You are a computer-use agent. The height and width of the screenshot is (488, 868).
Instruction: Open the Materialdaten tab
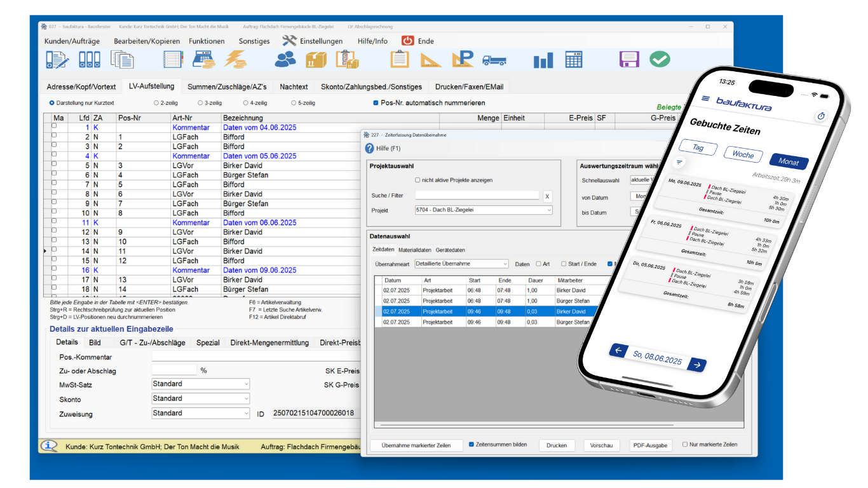tap(415, 250)
